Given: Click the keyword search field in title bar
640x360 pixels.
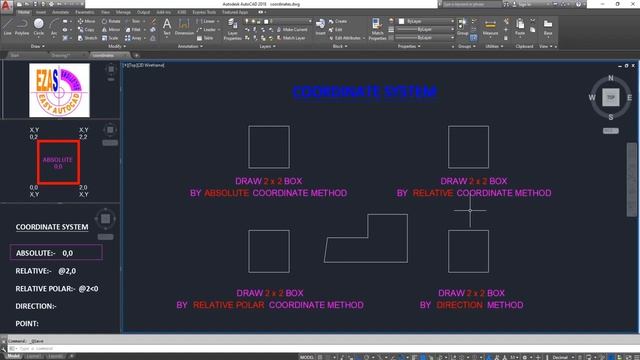Looking at the screenshot, I should tap(471, 4).
